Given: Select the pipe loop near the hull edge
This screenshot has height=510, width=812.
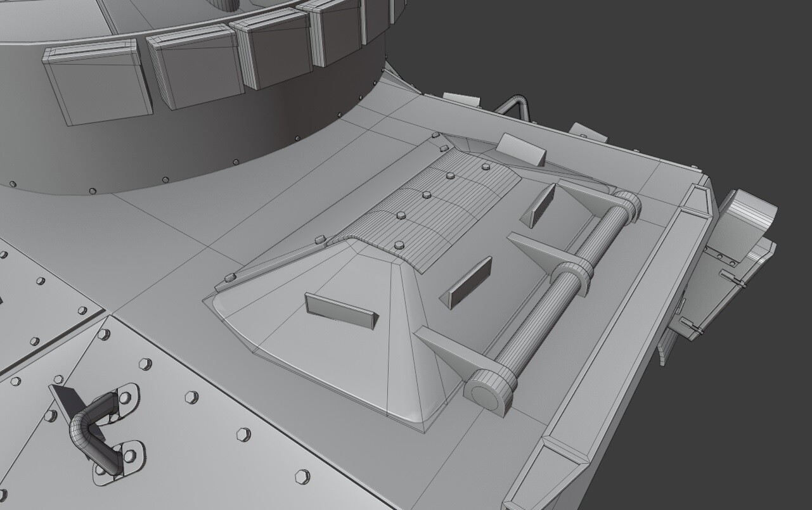Looking at the screenshot, I should coord(513,106).
